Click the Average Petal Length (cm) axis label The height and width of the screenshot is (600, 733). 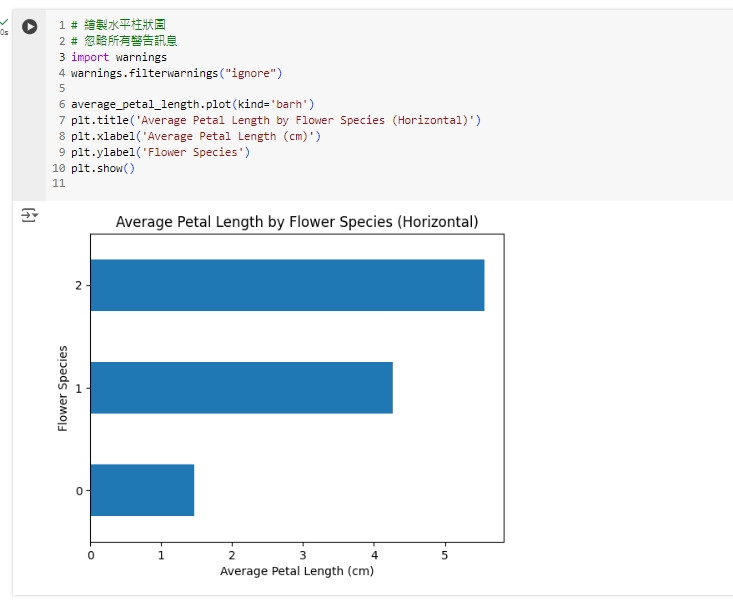[296, 571]
